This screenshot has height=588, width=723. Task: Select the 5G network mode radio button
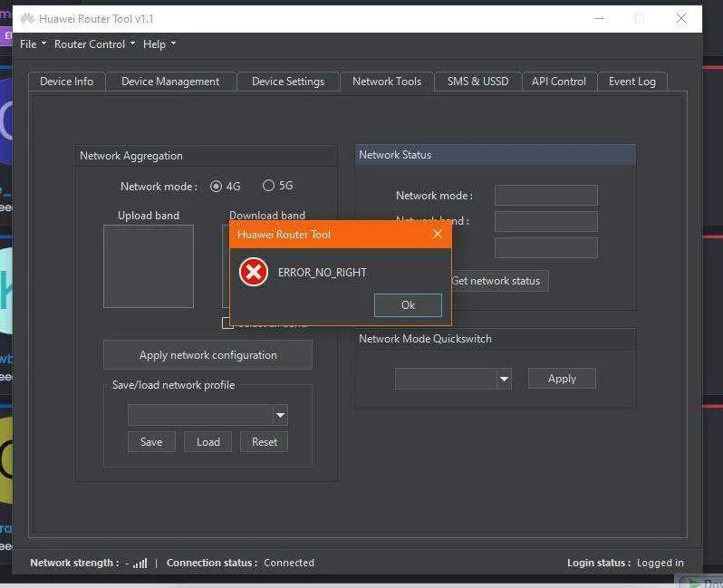point(268,186)
